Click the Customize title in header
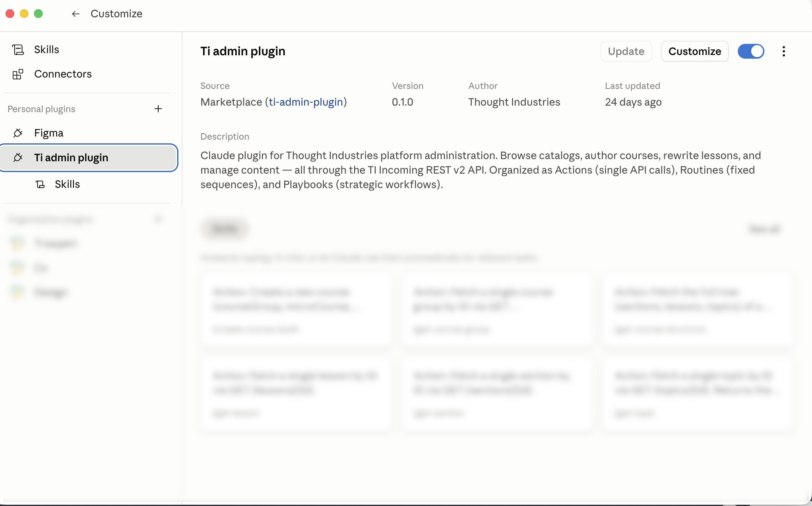812x506 pixels. tap(117, 14)
